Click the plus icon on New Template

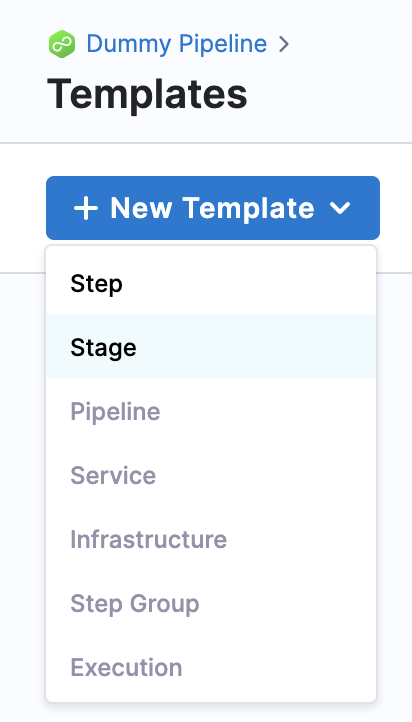pyautogui.click(x=86, y=208)
